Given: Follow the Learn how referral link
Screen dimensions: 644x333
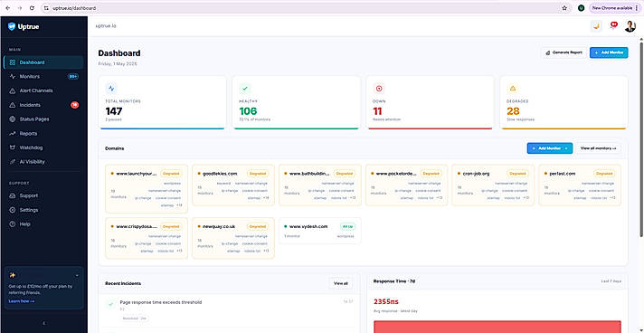Looking at the screenshot, I should [x=22, y=301].
